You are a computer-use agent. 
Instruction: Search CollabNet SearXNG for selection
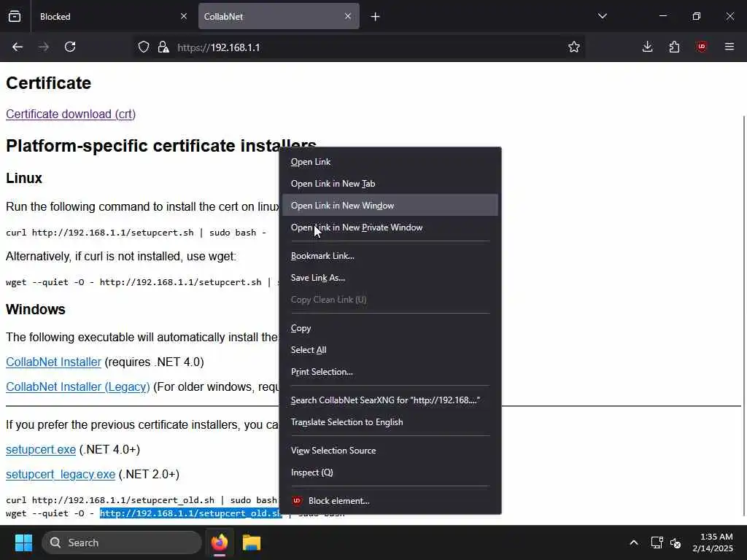click(390, 400)
